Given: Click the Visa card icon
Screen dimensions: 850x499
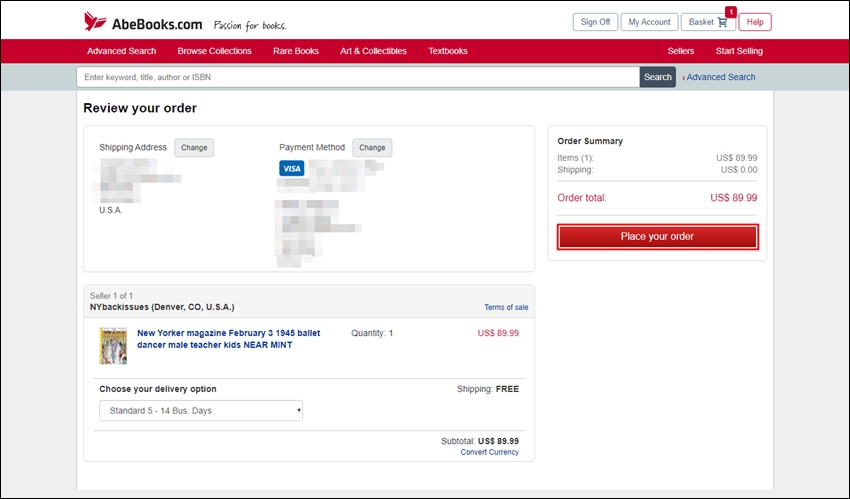Looking at the screenshot, I should 292,169.
